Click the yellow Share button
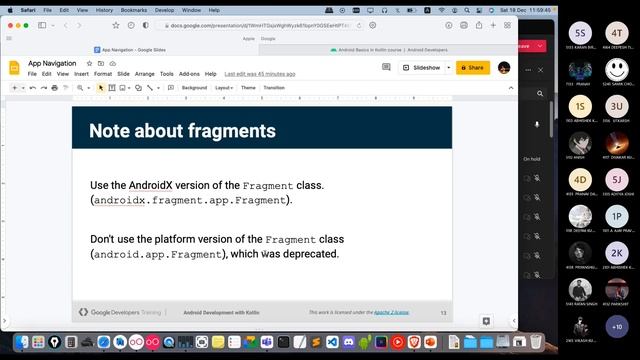The height and width of the screenshot is (360, 640). click(x=473, y=68)
